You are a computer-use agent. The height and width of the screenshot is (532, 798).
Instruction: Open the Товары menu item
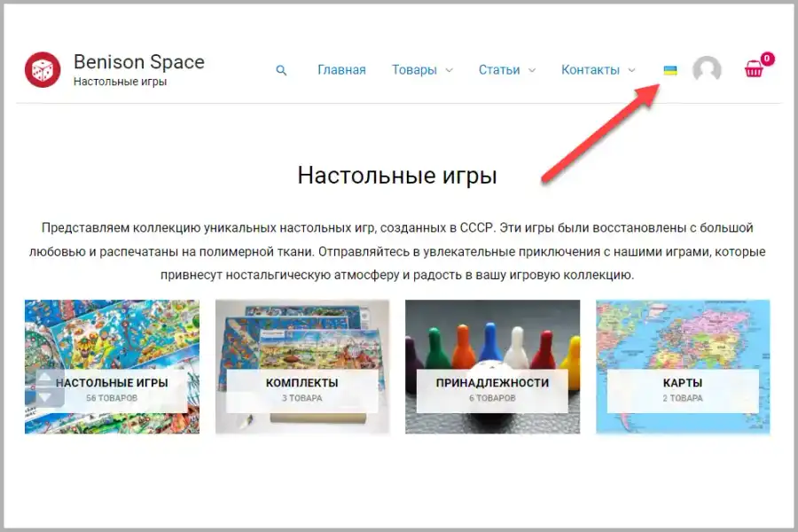coord(414,70)
